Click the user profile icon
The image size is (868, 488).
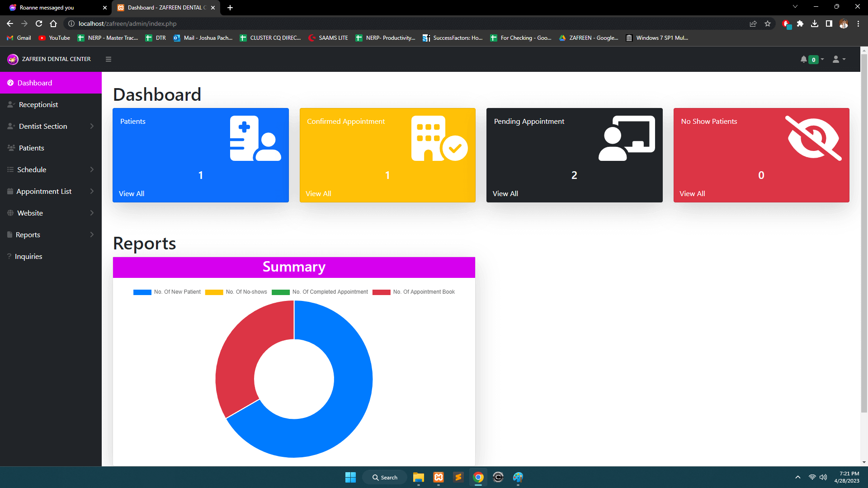(836, 59)
